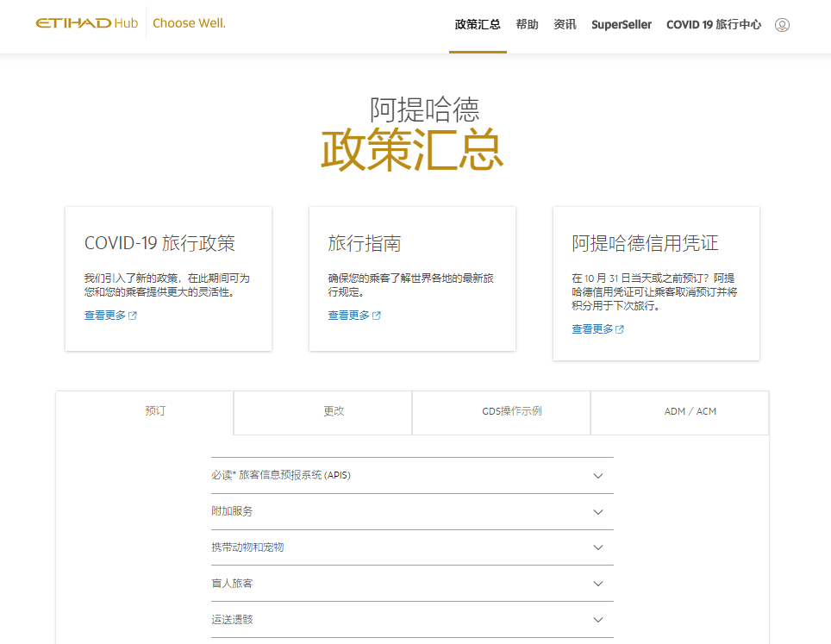Expand the 盲人旅客 section chevron
The width and height of the screenshot is (831, 644).
(598, 585)
